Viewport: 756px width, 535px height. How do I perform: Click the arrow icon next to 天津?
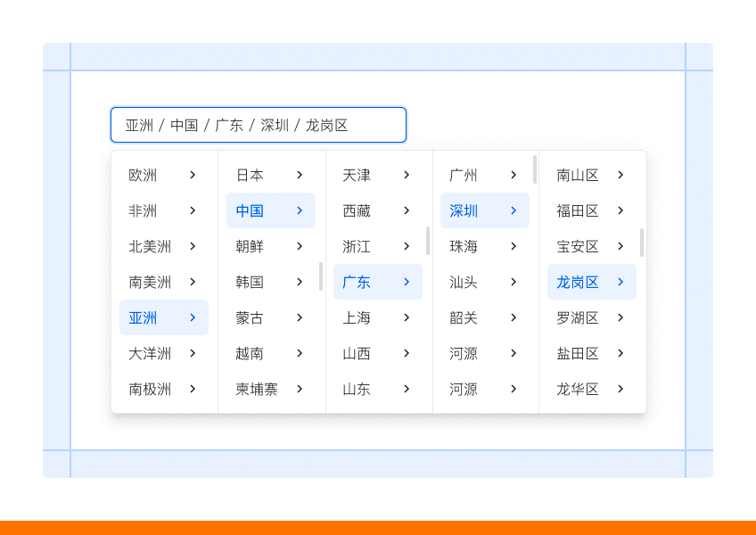coord(407,175)
